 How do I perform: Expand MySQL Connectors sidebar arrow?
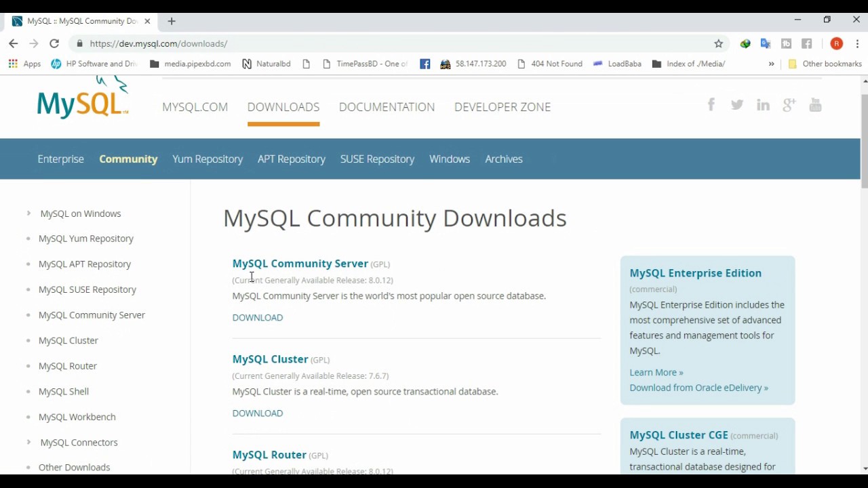pos(28,442)
